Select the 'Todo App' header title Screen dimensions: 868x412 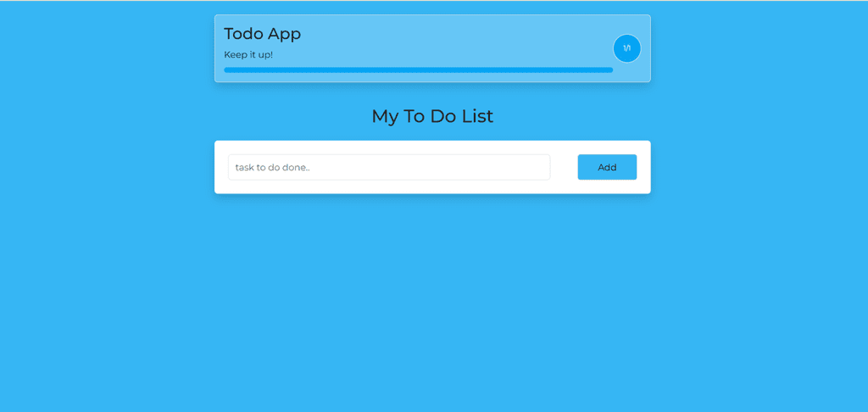click(x=263, y=34)
